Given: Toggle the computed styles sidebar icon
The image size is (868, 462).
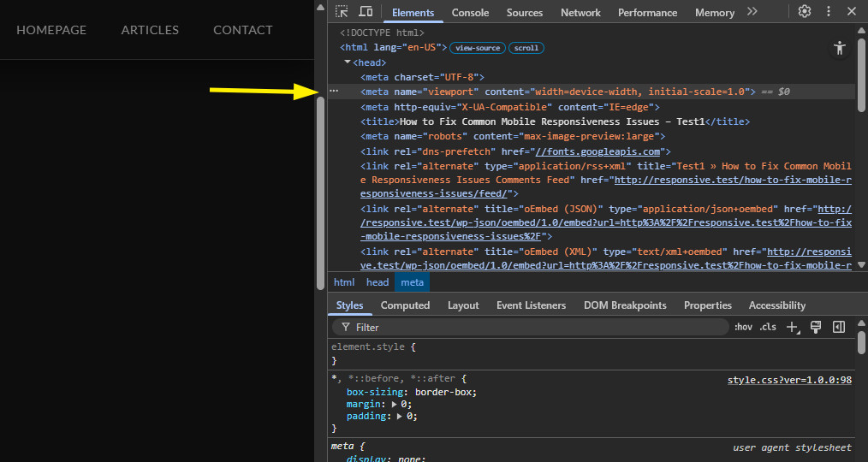Looking at the screenshot, I should [x=839, y=327].
